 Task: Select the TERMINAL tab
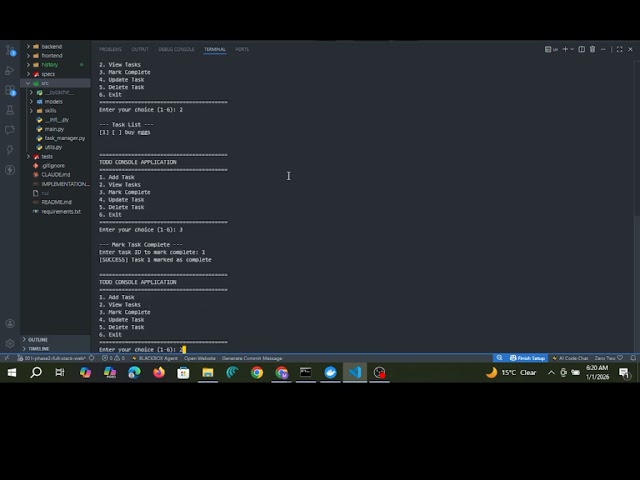(x=215, y=49)
